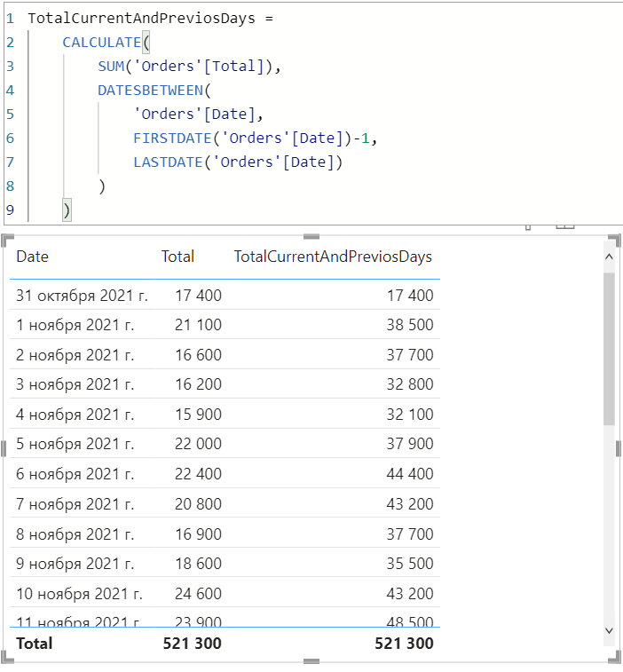
Task: Click the measure value 32 100
Action: (x=410, y=415)
